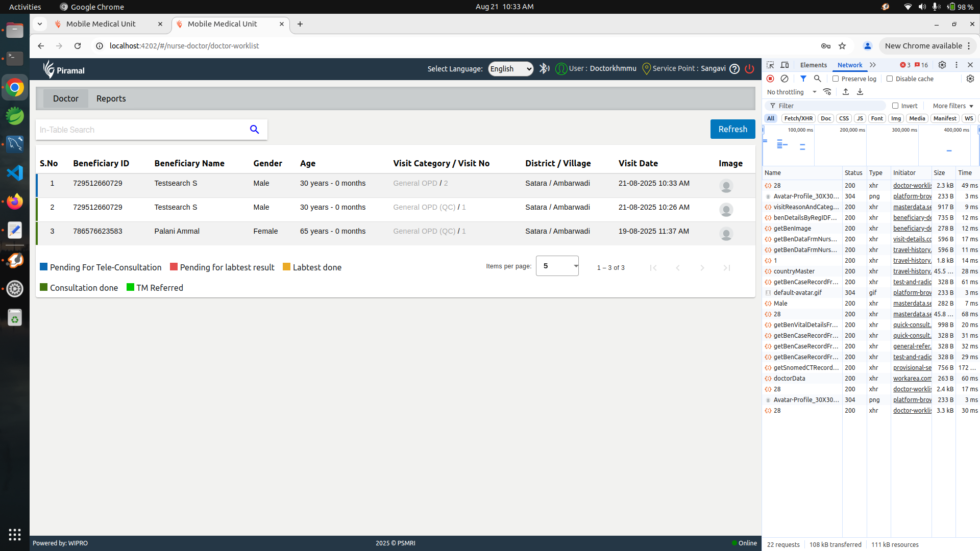
Task: Jump to last page of worklist
Action: pyautogui.click(x=727, y=268)
